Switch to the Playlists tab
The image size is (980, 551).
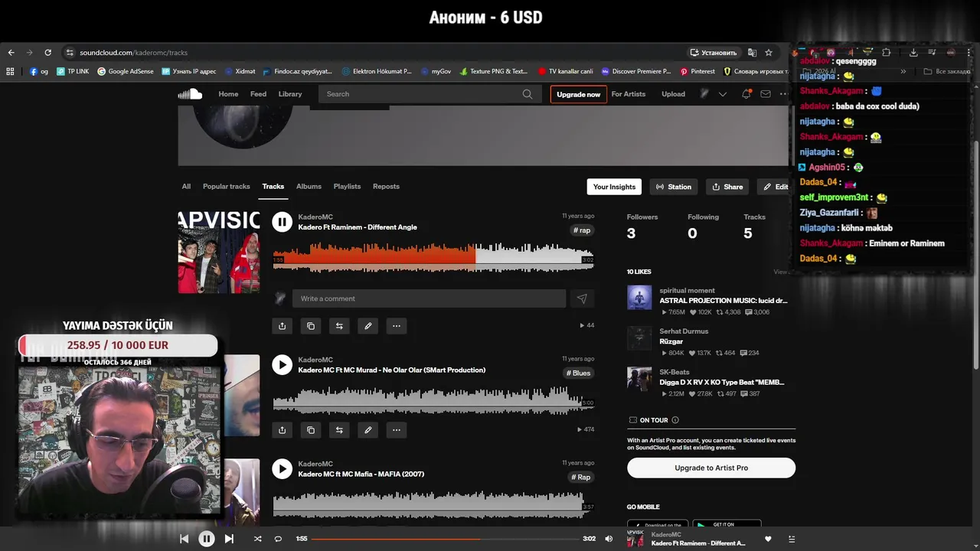point(347,187)
